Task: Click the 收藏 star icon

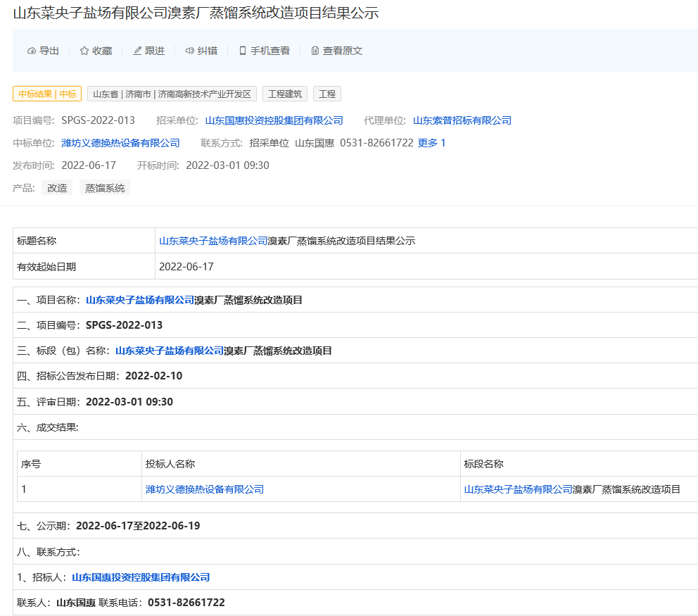Action: coord(84,51)
